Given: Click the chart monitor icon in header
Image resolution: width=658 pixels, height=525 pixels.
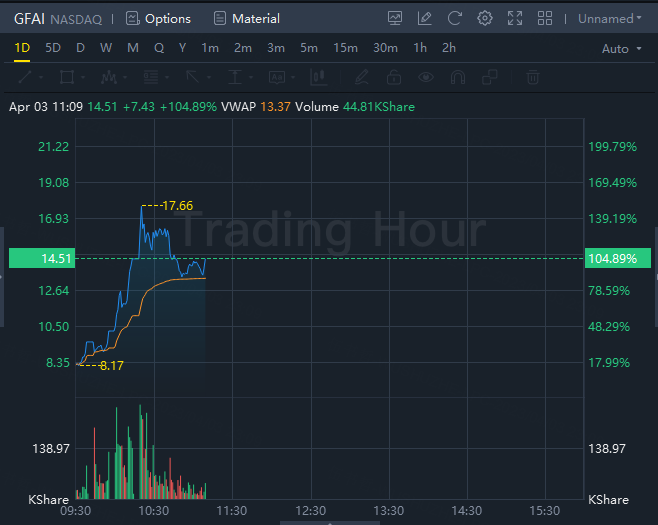Looking at the screenshot, I should coord(394,18).
